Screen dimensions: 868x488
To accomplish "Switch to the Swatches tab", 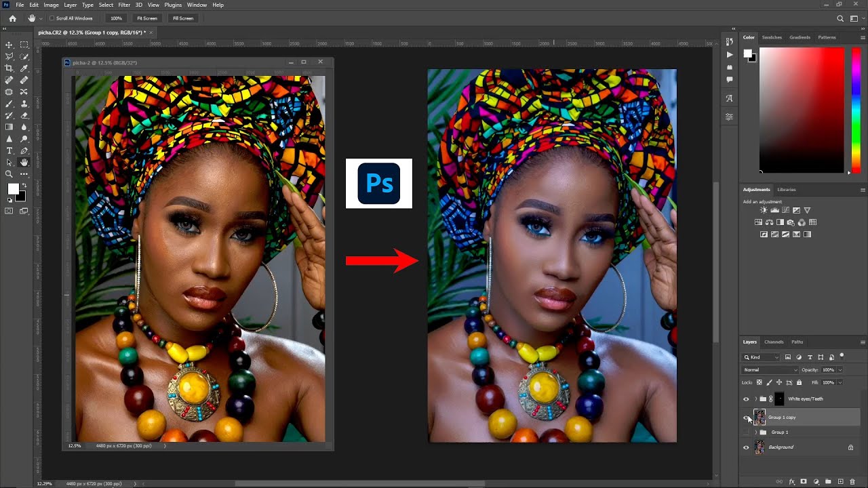I will (772, 37).
